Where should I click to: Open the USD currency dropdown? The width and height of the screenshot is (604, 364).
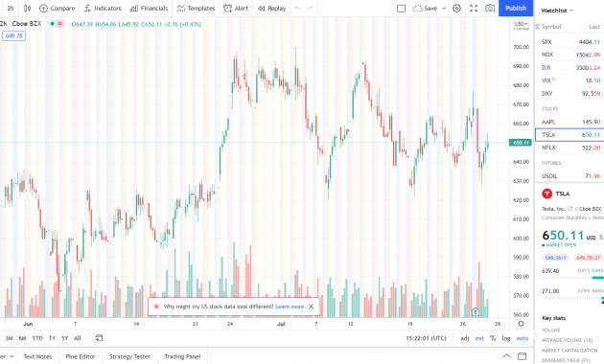click(x=521, y=24)
